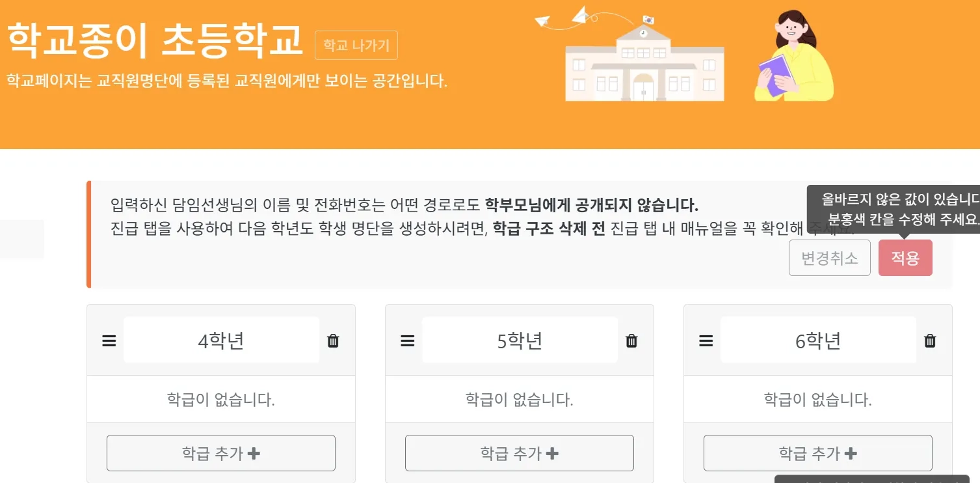980x483 pixels.
Task: Edit the 6학년 grade name field
Action: coord(818,340)
